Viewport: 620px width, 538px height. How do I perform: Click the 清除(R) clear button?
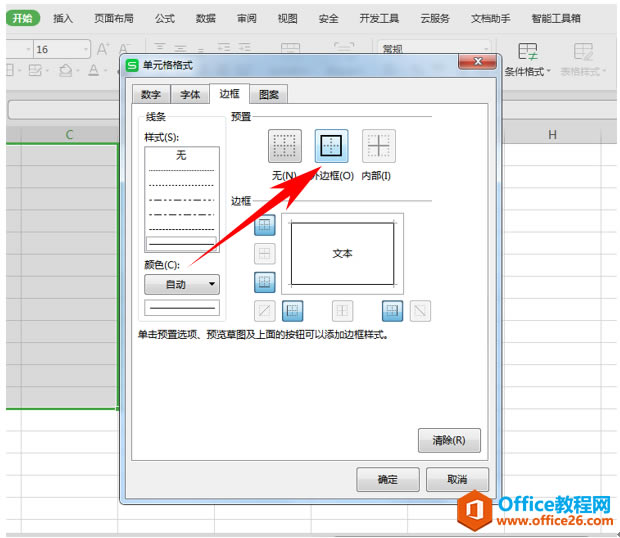[449, 440]
